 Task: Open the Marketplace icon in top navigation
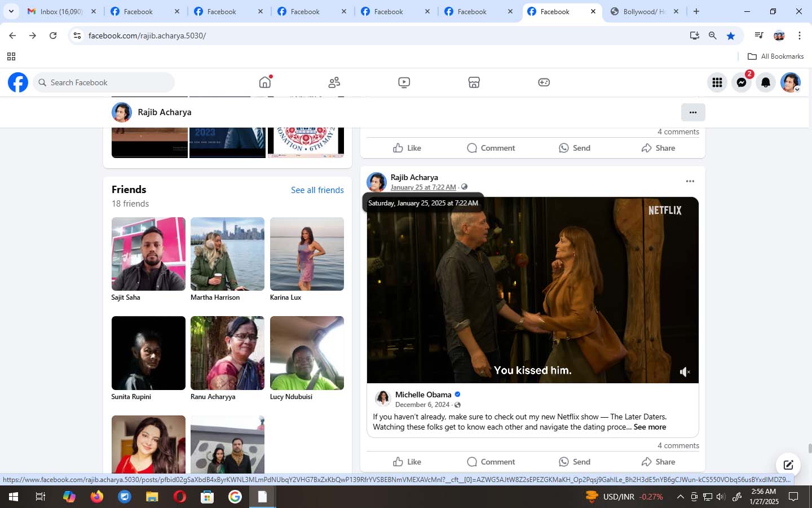pyautogui.click(x=474, y=82)
